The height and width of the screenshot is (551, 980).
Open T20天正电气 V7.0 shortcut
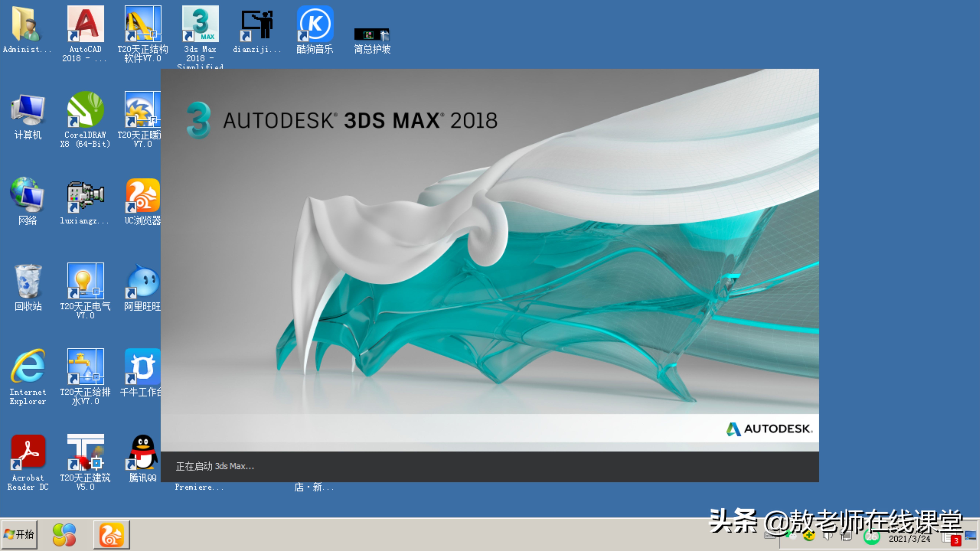point(85,283)
